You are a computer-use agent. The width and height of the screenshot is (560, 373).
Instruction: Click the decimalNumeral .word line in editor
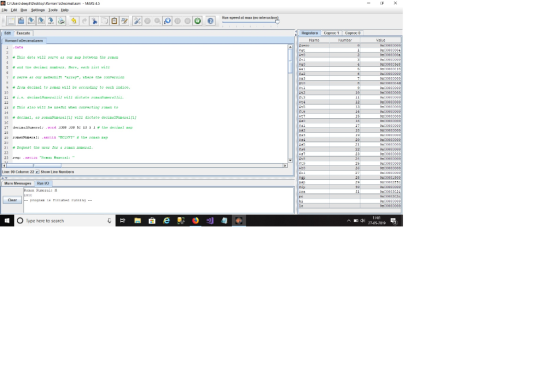[x=72, y=128]
